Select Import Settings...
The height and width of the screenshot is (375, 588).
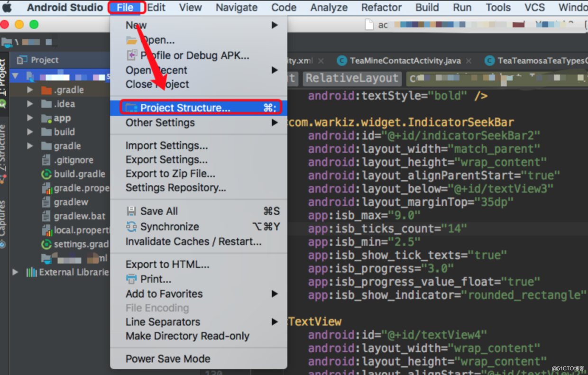coord(199,146)
